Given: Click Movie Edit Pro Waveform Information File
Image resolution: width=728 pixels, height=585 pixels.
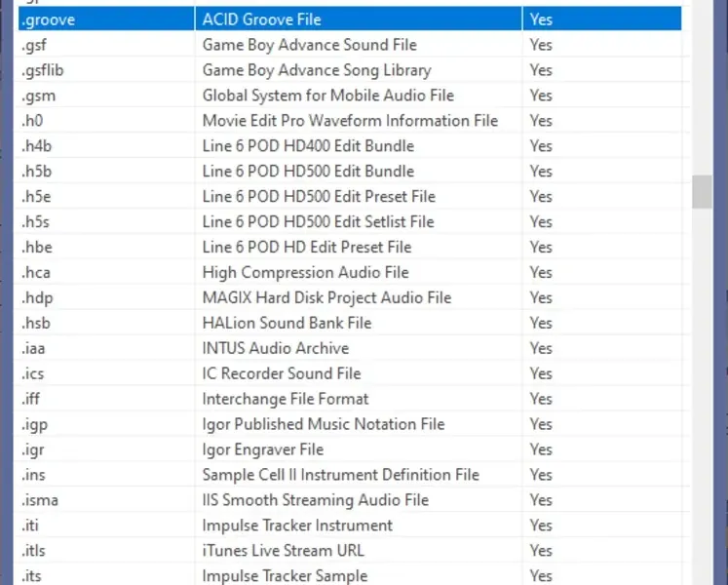Looking at the screenshot, I should [x=350, y=120].
